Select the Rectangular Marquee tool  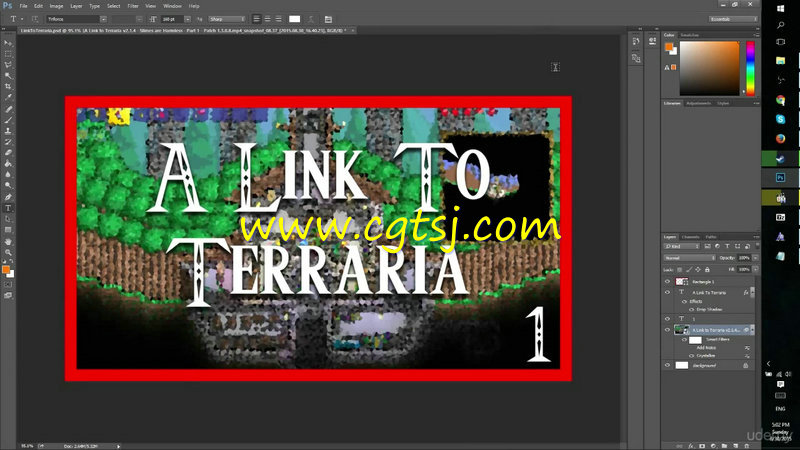pyautogui.click(x=8, y=54)
